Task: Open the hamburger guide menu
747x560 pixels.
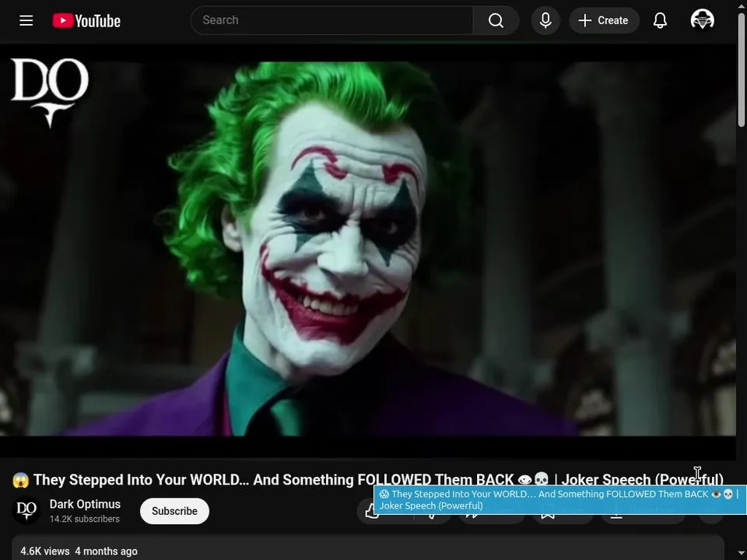Action: pos(26,20)
